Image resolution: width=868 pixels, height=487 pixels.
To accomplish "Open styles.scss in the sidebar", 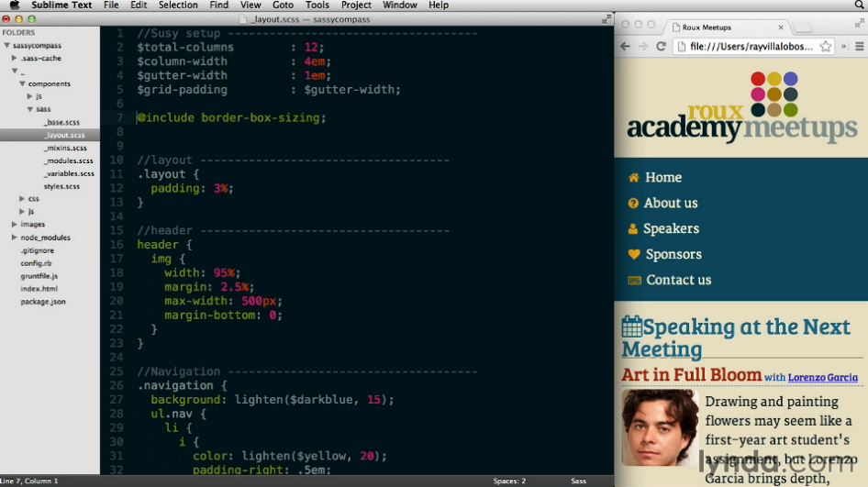I will point(61,186).
